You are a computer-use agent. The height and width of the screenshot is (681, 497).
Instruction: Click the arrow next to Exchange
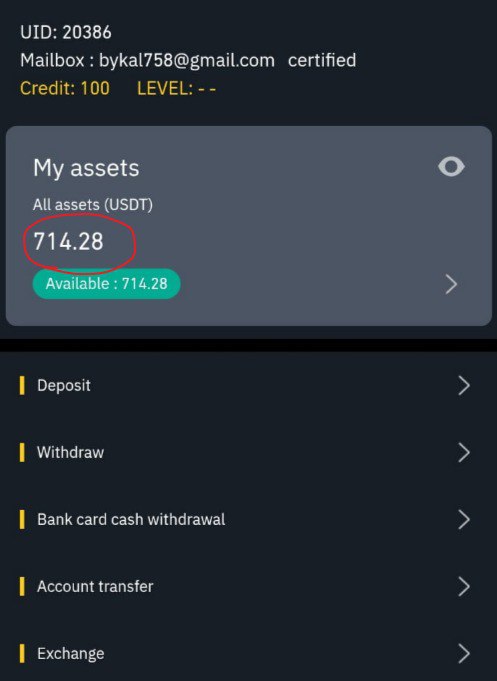tap(464, 654)
